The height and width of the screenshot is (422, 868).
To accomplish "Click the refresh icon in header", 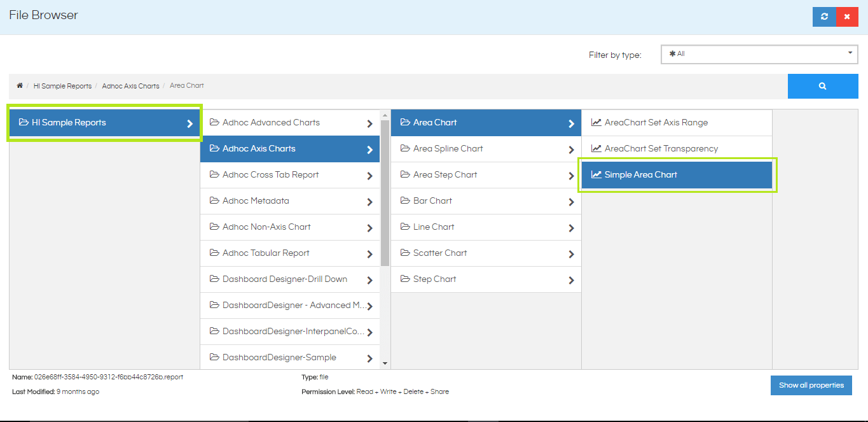I will [x=824, y=17].
